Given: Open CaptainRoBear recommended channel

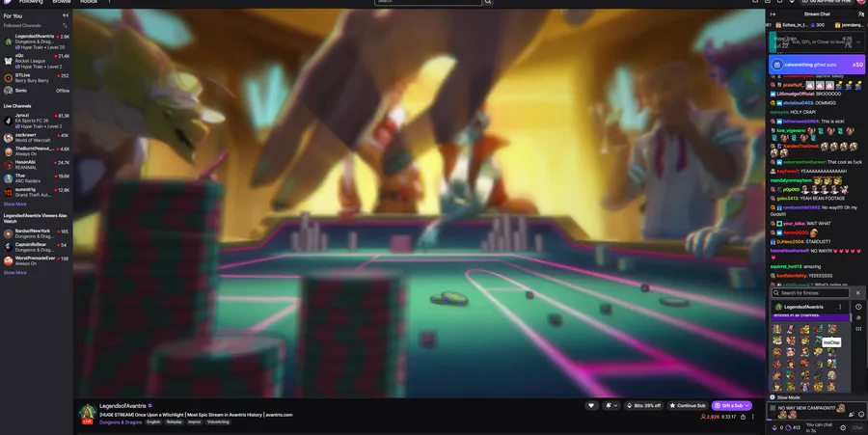Looking at the screenshot, I should [x=36, y=247].
